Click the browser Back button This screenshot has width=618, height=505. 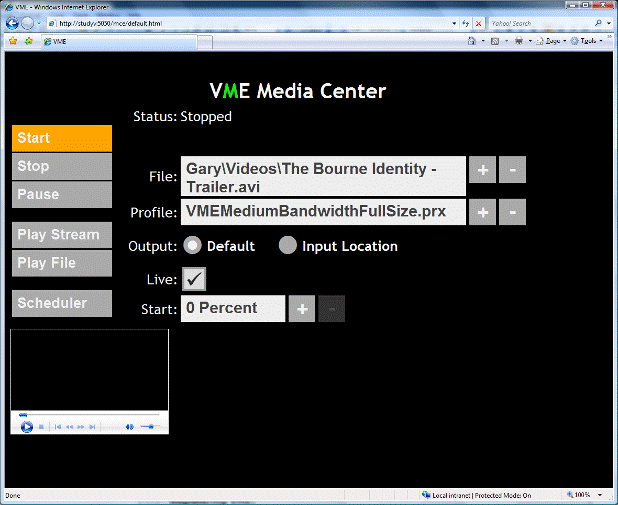click(12, 23)
